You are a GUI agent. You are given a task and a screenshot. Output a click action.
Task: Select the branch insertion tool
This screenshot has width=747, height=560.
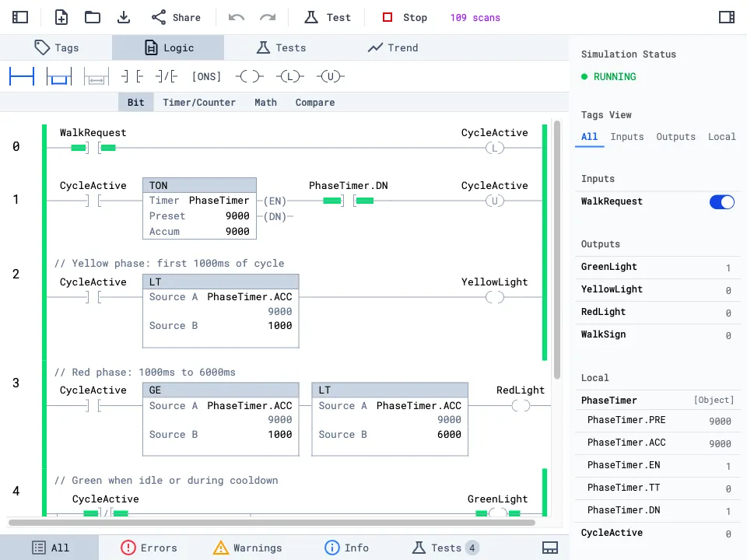[58, 76]
